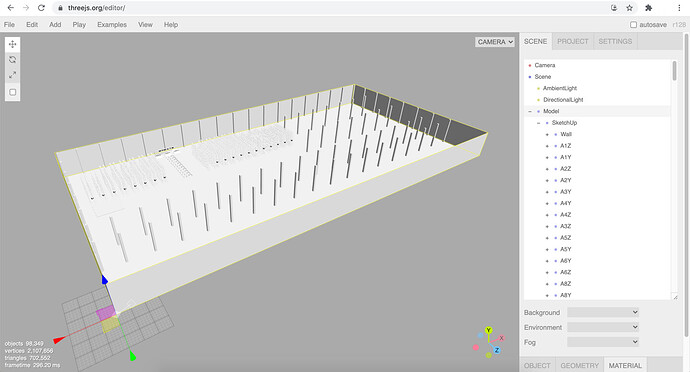690x372 pixels.
Task: Select the A2Y object row
Action: pos(597,180)
